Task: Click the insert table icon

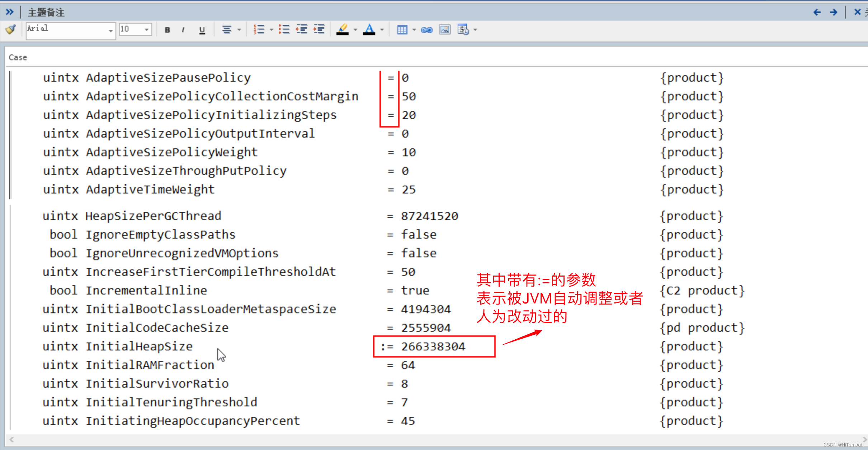Action: [x=402, y=30]
